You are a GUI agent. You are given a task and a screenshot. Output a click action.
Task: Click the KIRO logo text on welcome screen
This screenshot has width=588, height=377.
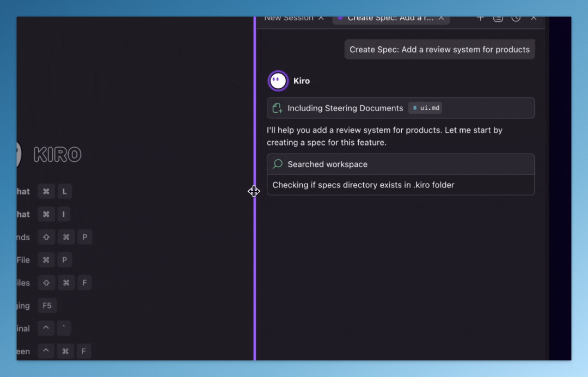57,155
